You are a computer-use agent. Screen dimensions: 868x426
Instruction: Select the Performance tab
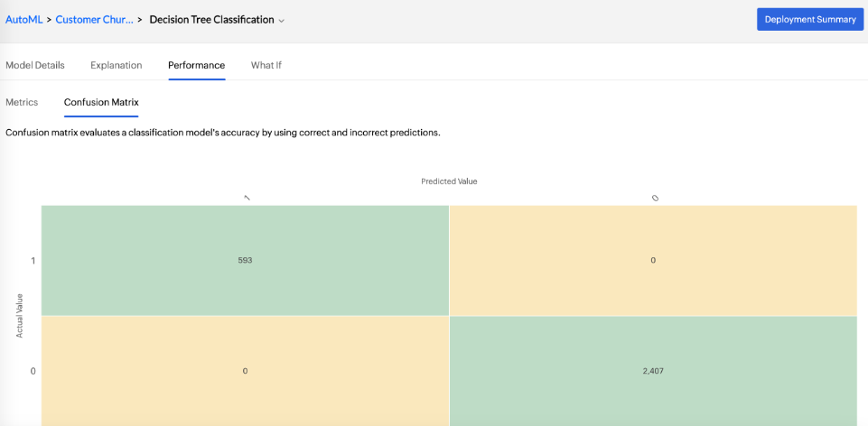pos(196,65)
